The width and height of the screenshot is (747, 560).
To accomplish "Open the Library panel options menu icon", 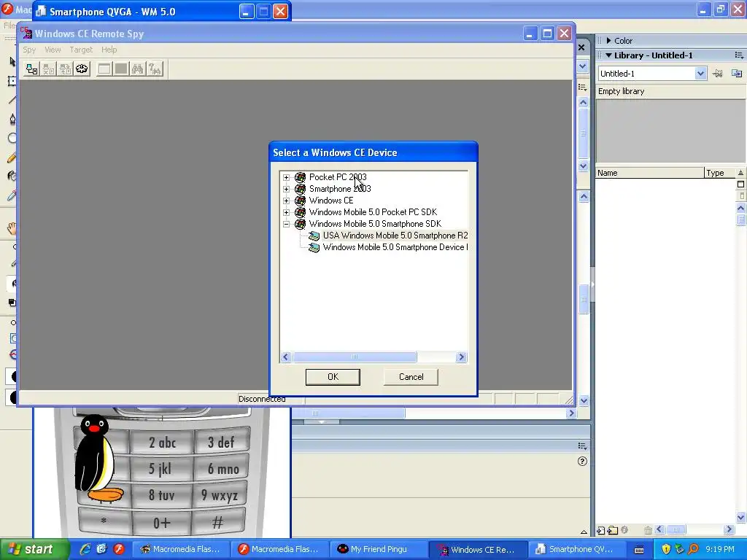I will (739, 55).
